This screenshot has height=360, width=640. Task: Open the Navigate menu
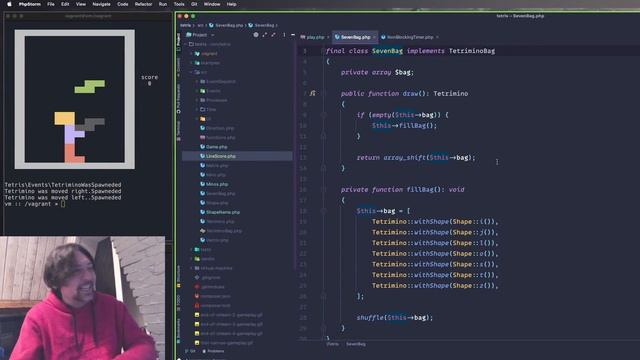pyautogui.click(x=101, y=4)
